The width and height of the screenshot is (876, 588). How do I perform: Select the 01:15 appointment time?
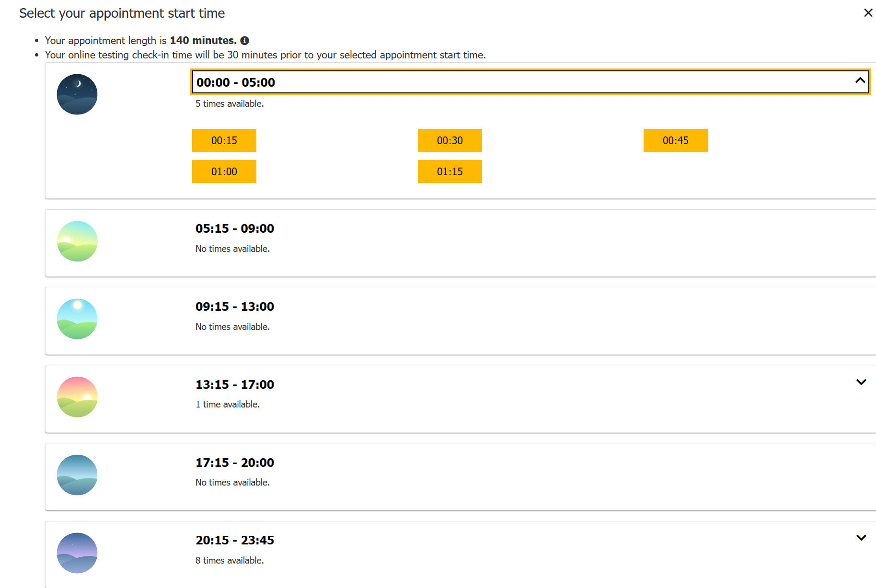pos(450,171)
